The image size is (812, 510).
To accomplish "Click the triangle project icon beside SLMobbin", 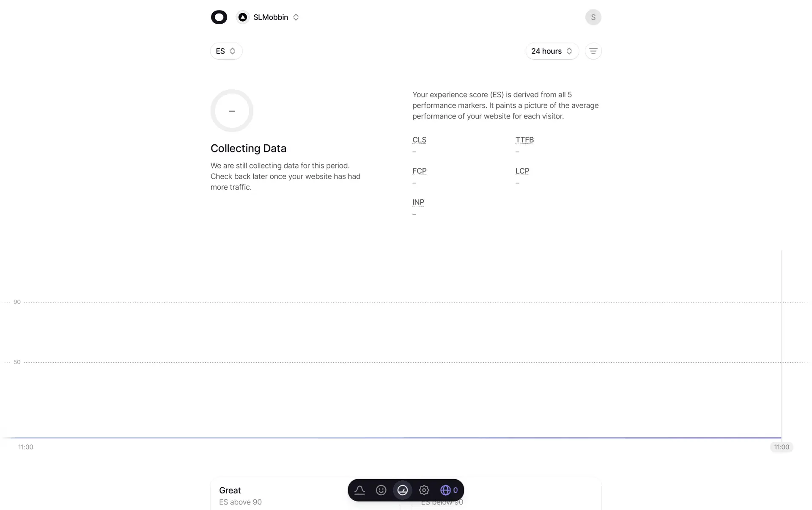I will pos(242,17).
